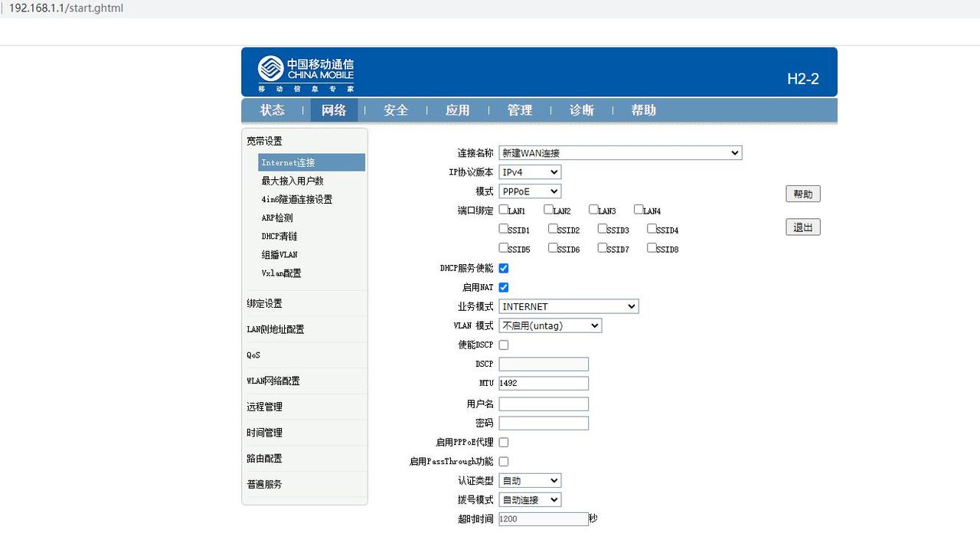
Task: Check the SSID5 binding
Action: pos(504,247)
